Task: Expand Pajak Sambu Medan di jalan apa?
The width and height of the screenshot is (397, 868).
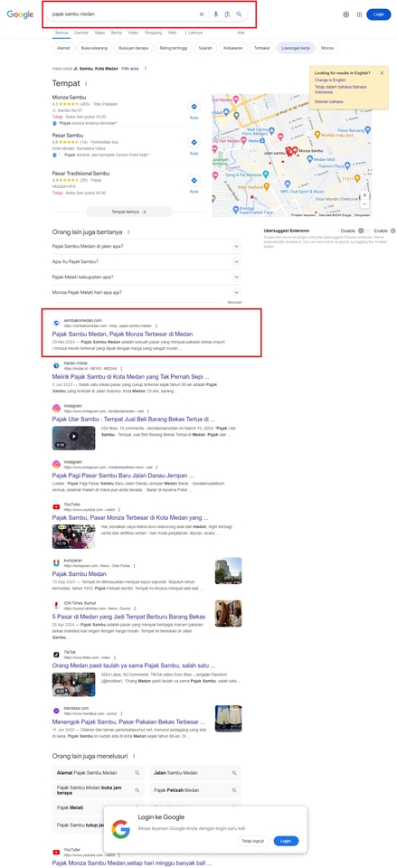Action: [147, 246]
